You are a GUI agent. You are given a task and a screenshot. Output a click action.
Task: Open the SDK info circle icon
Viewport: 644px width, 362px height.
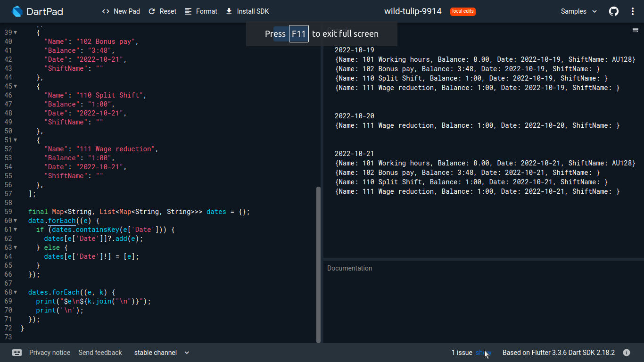tap(627, 353)
